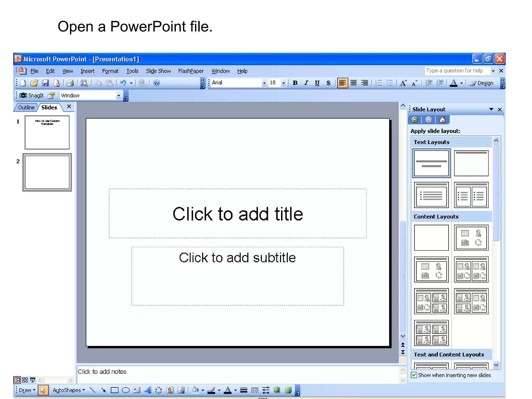Save the presentation with the floppy icon
Image resolution: width=532 pixels, height=399 pixels.
click(x=45, y=83)
